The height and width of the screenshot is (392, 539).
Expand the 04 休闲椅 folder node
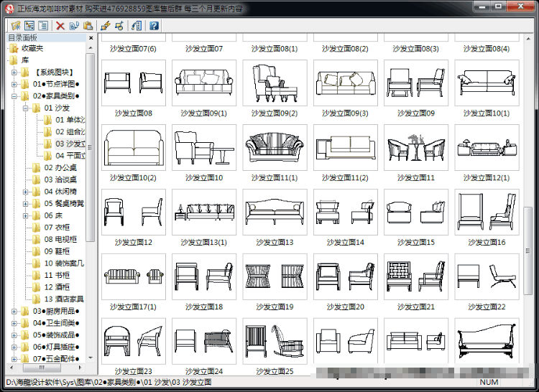coord(25,192)
